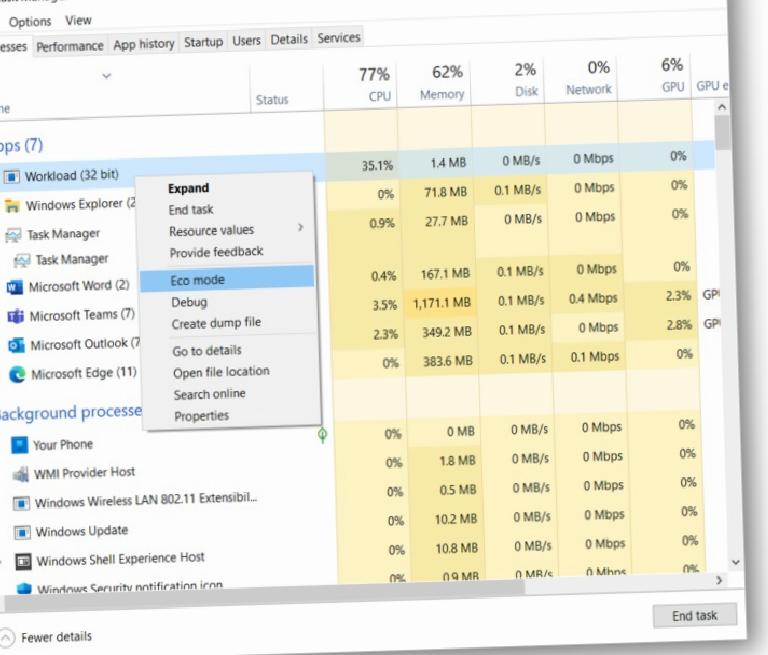Switch to the Performance tab
Screen dimensions: 768x655
point(70,47)
